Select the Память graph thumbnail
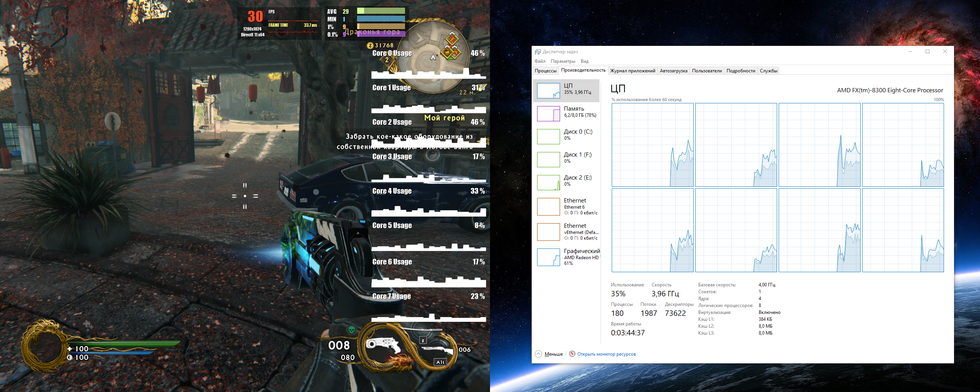Viewport: 980px width, 392px height. [x=549, y=114]
